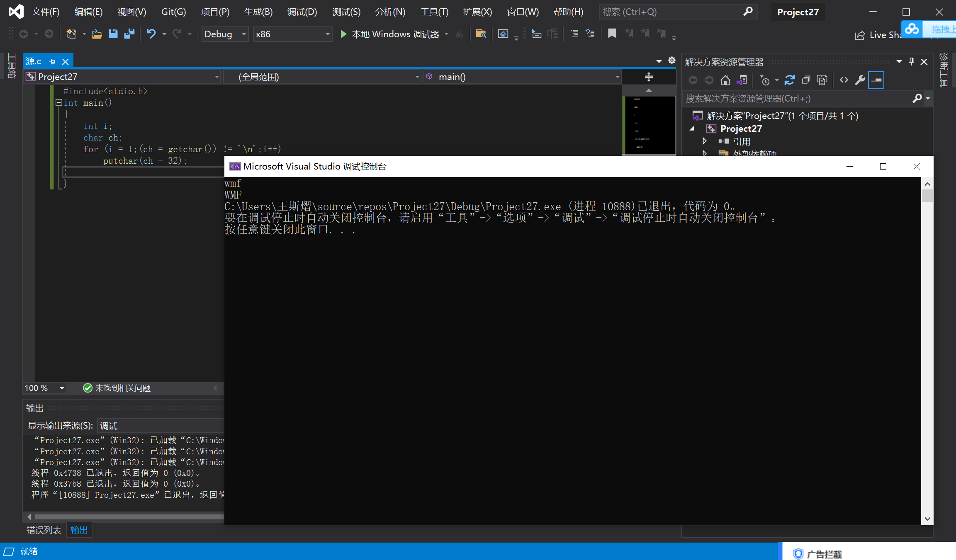The height and width of the screenshot is (560, 956).
Task: Collapse the main() function code block
Action: tap(59, 102)
